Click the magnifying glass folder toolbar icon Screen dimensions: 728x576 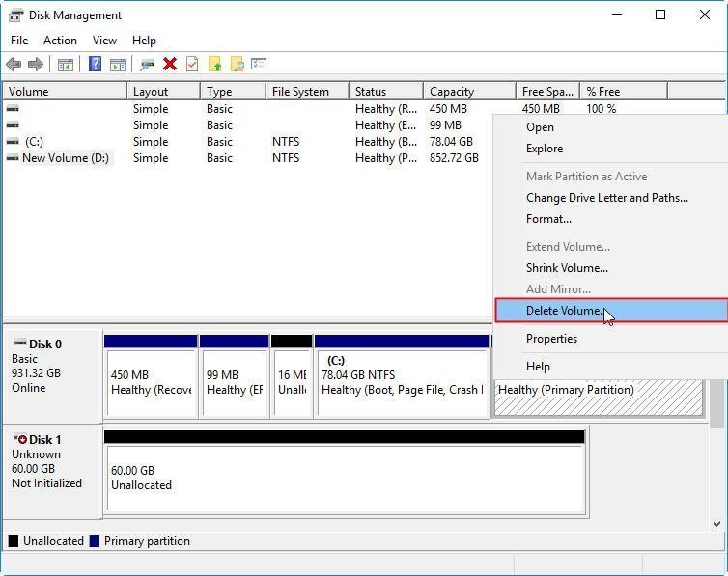237,64
